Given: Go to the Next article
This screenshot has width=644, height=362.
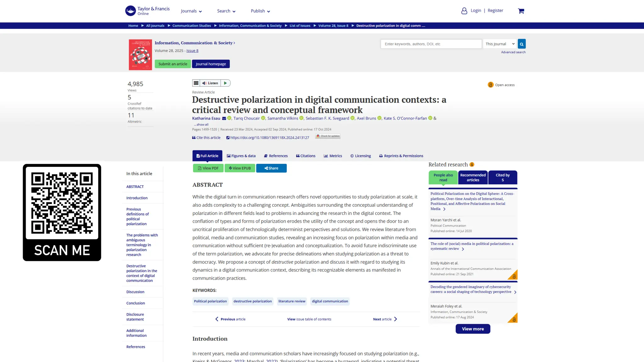Looking at the screenshot, I should click(385, 319).
